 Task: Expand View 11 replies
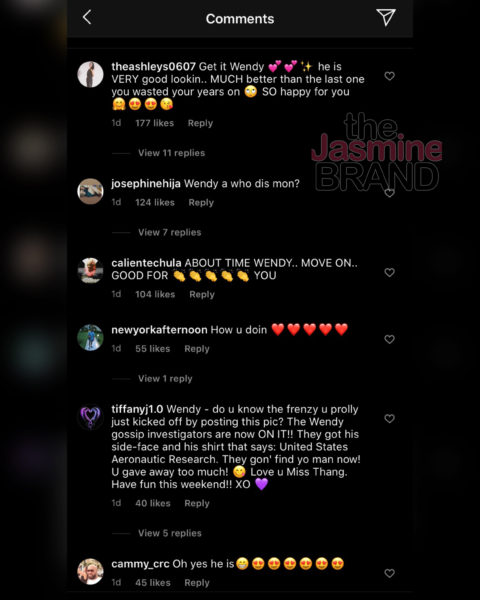[171, 153]
